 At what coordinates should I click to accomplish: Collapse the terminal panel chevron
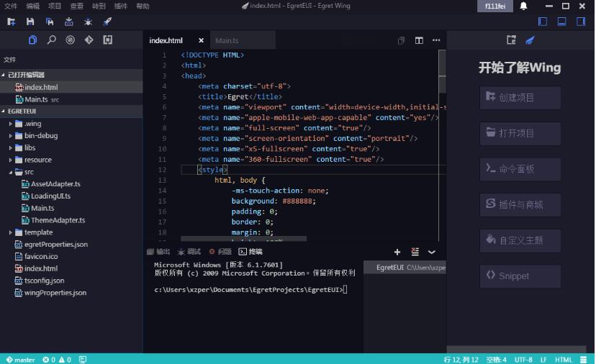coord(432,252)
